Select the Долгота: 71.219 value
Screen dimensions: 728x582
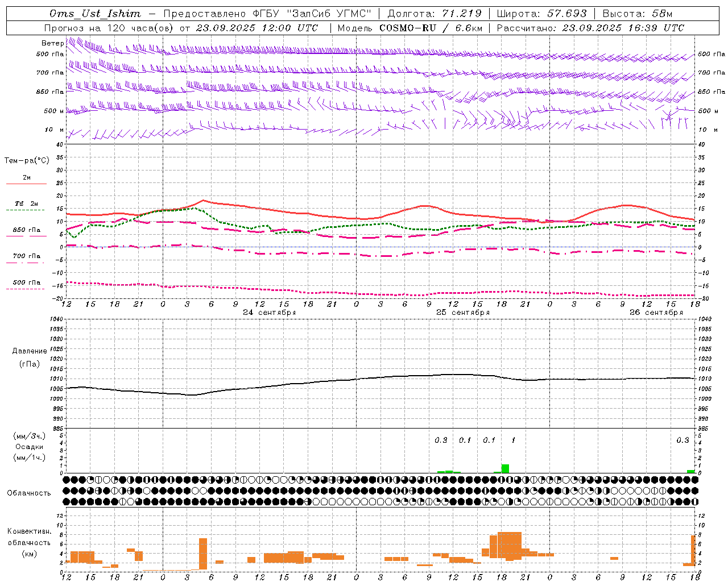[x=435, y=14]
